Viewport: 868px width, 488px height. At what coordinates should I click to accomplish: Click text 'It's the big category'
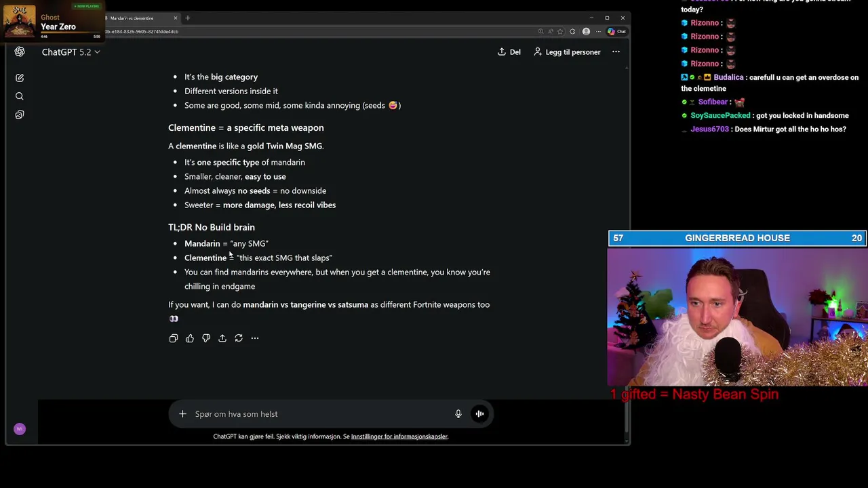coord(221,77)
